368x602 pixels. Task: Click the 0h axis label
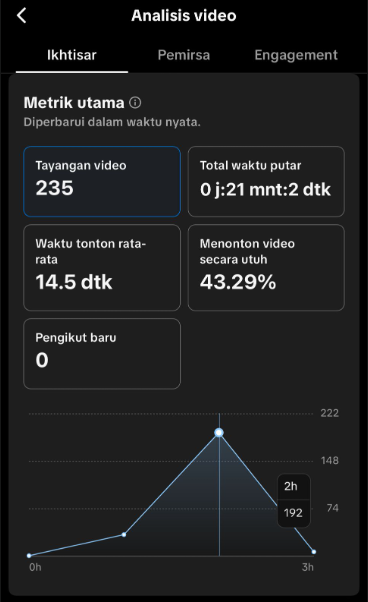click(35, 567)
